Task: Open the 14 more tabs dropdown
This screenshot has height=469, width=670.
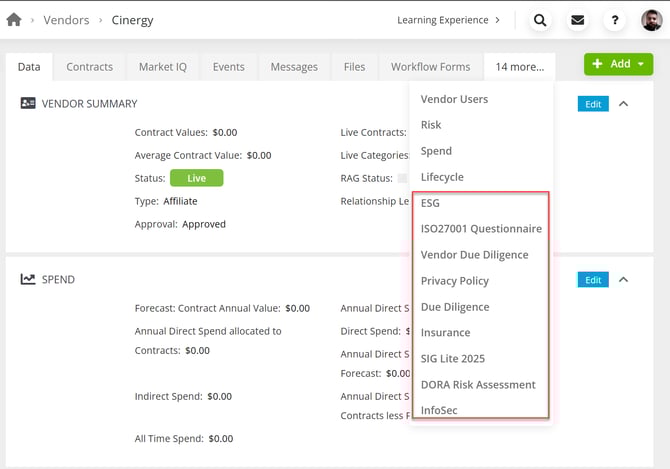Action: tap(520, 67)
